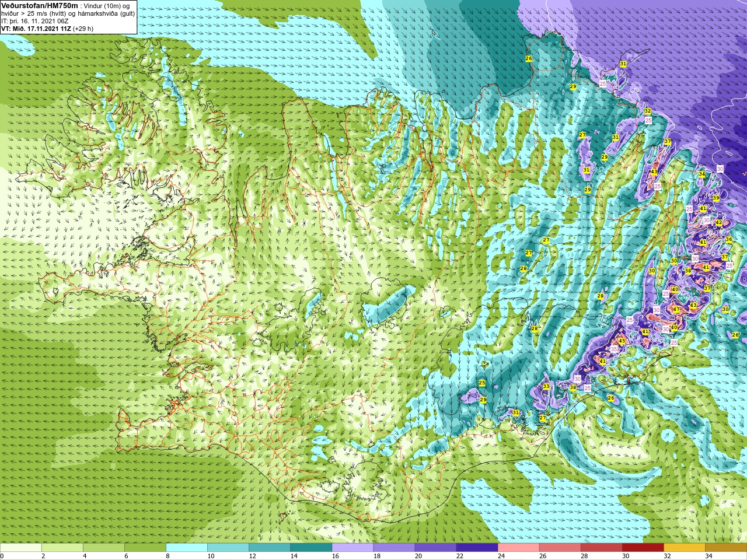
Task: Click the Veðurstofan/HM750m title text
Action: (40, 5)
